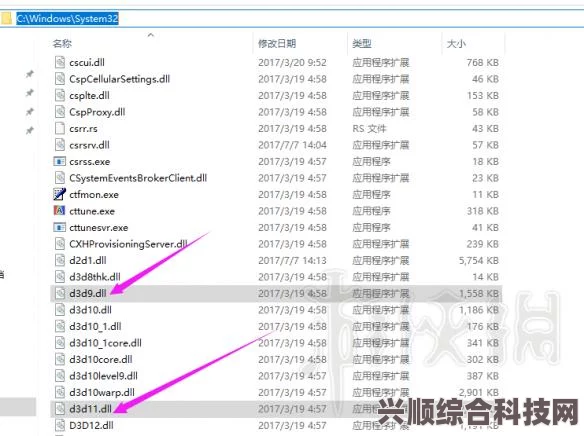
Task: Select the file name CspProxy.dll
Action: [x=97, y=112]
